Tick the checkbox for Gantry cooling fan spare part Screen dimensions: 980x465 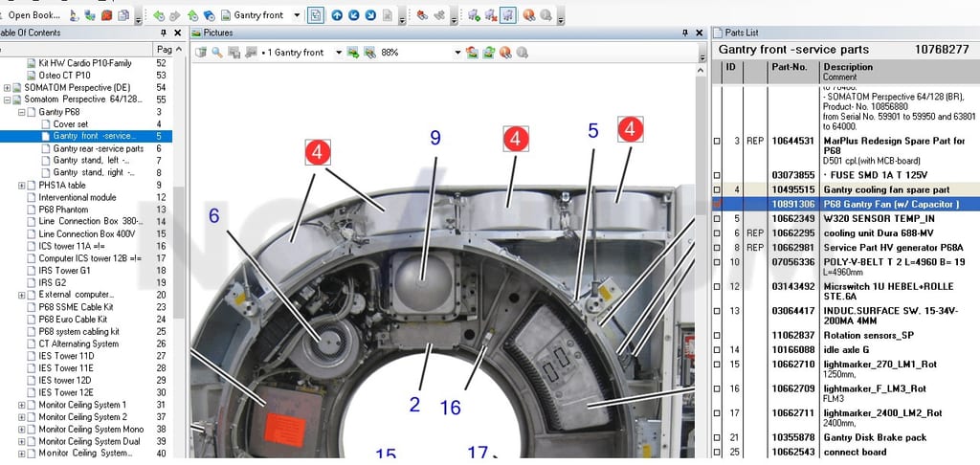pyautogui.click(x=717, y=190)
